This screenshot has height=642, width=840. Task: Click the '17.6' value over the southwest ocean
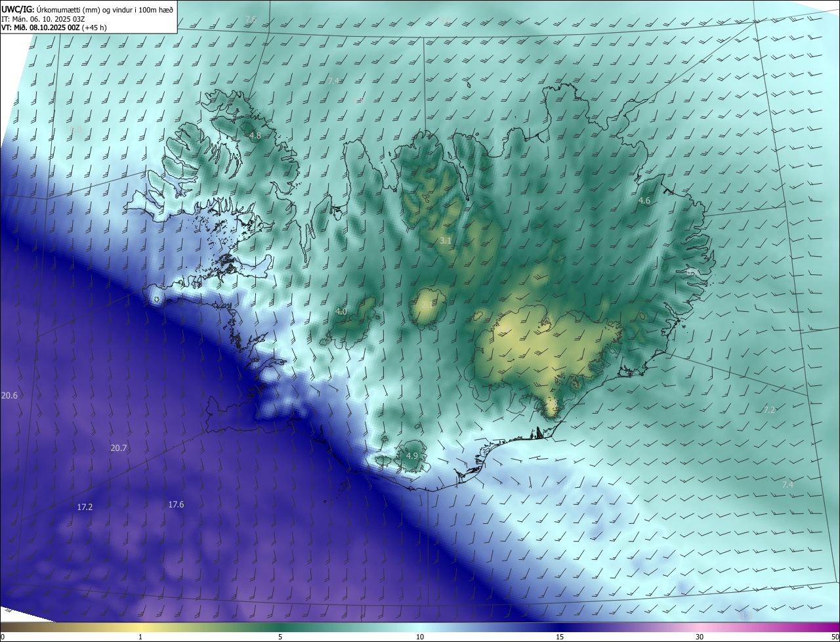[x=176, y=505]
